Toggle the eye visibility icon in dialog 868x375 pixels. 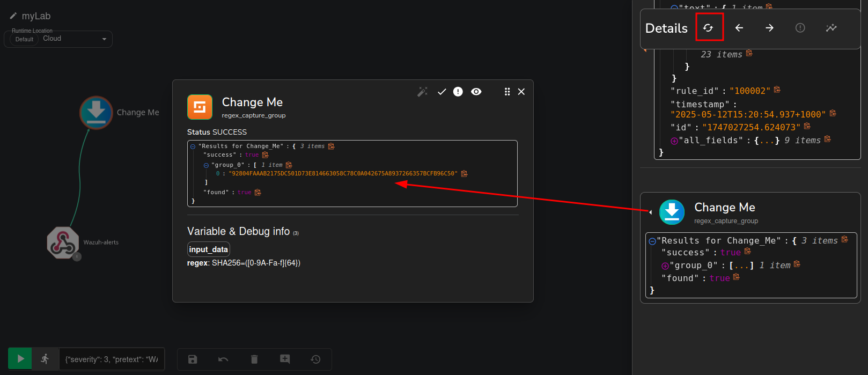(476, 92)
